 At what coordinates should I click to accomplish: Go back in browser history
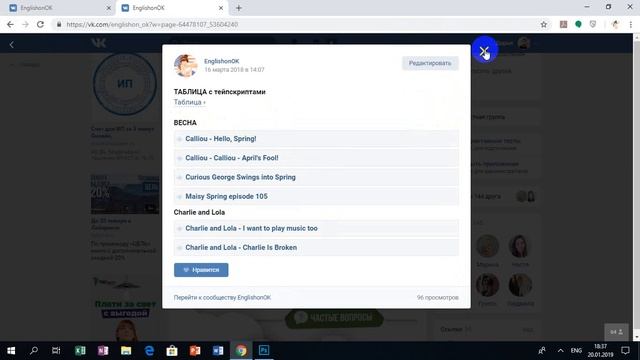tap(10, 24)
